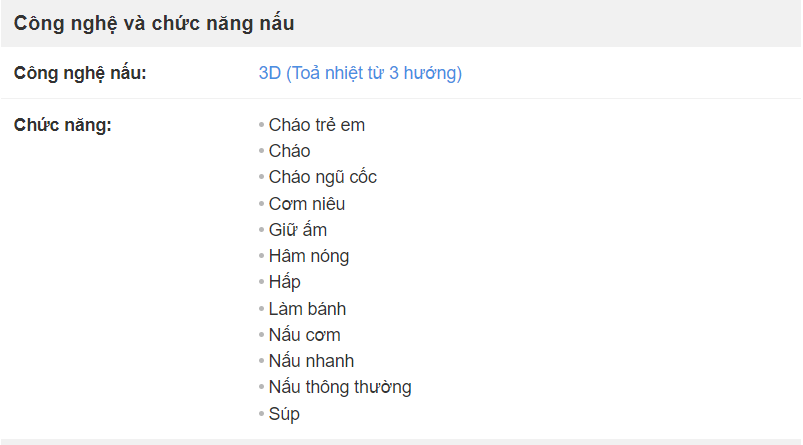Click the Cháo trẻ em item
Image resolution: width=803 pixels, height=445 pixels.
[x=316, y=125]
